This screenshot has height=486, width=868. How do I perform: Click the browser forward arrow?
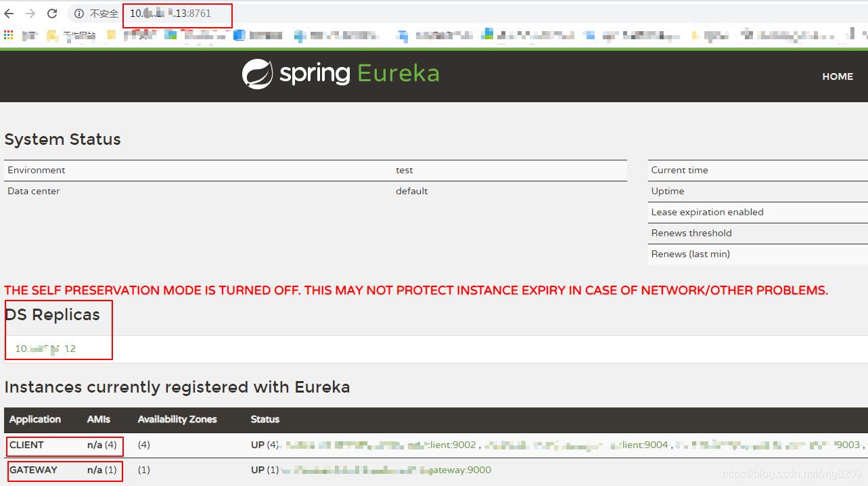coord(30,14)
